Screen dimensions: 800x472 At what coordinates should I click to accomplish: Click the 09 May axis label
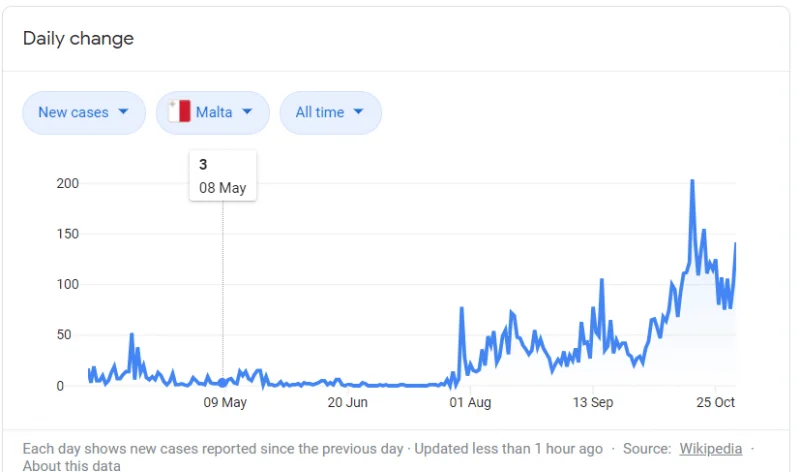click(x=225, y=402)
